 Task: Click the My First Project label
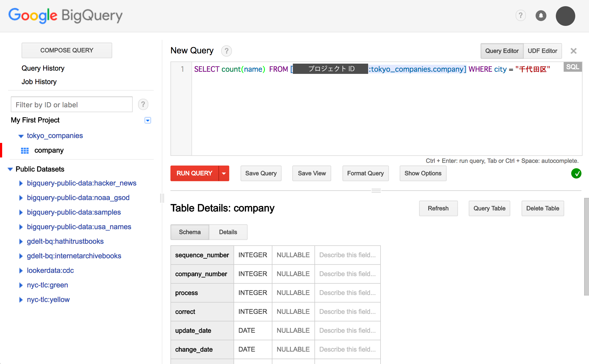35,120
